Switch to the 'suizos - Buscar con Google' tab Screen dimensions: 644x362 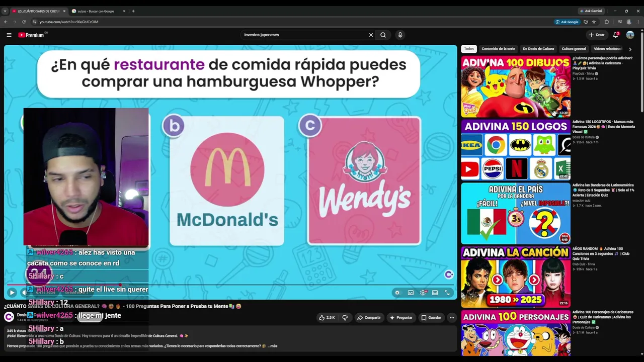click(99, 11)
